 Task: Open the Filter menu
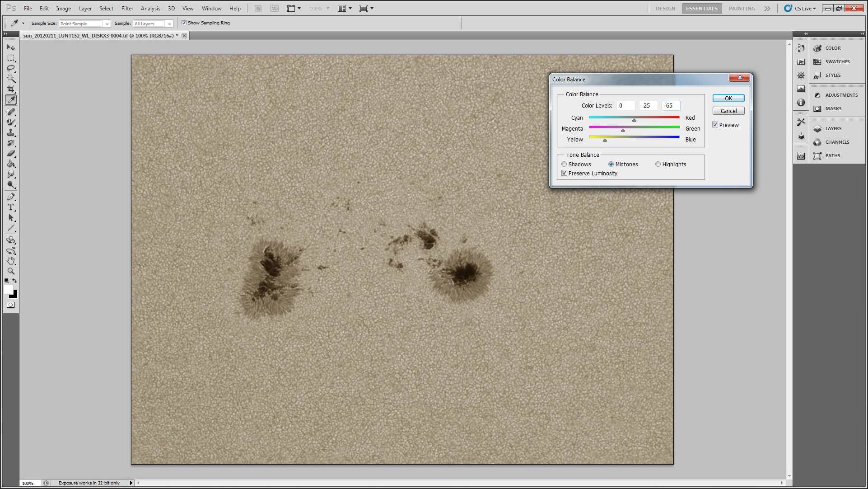(x=127, y=9)
